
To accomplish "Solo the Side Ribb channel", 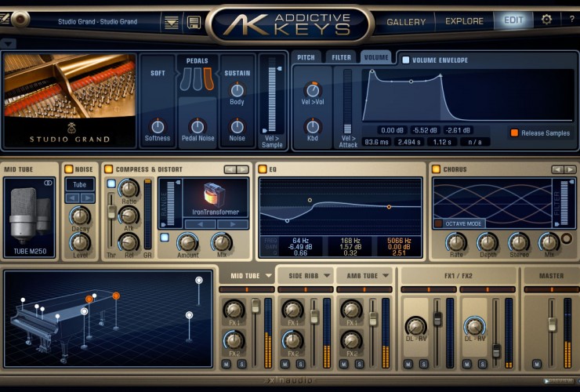I will tap(300, 365).
